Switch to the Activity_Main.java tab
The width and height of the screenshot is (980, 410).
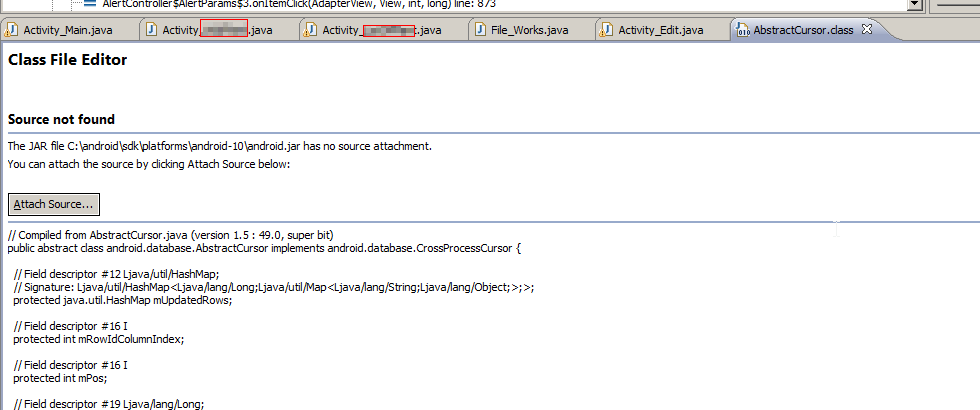68,30
